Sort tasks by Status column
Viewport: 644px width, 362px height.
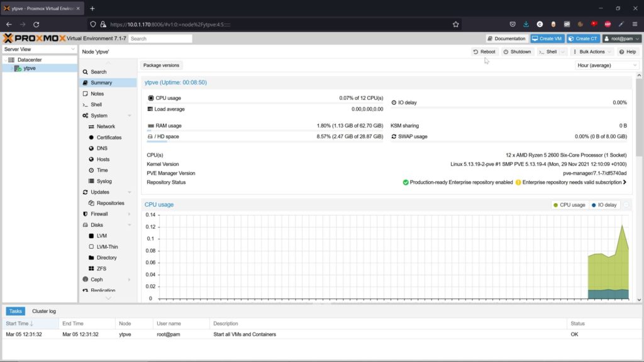click(604, 324)
